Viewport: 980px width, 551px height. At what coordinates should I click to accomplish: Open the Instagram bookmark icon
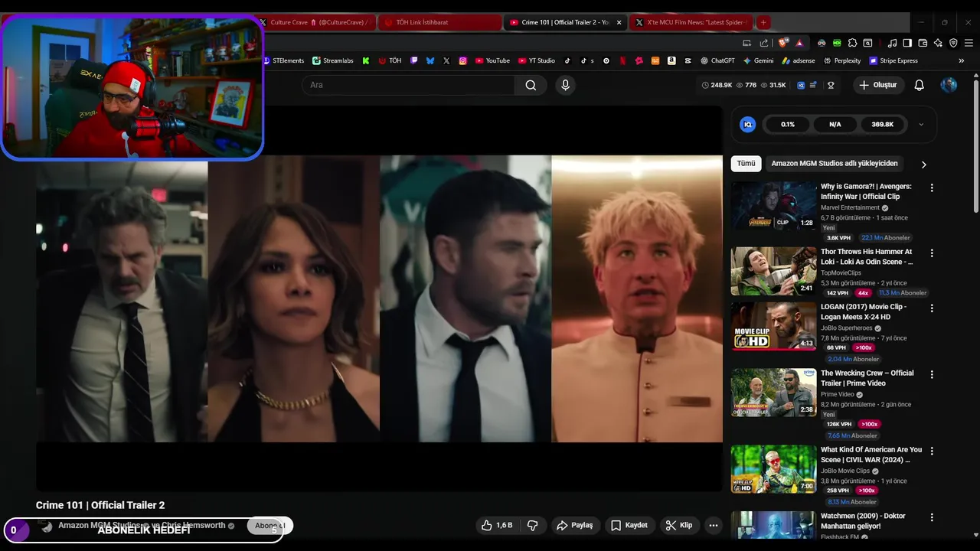(462, 60)
